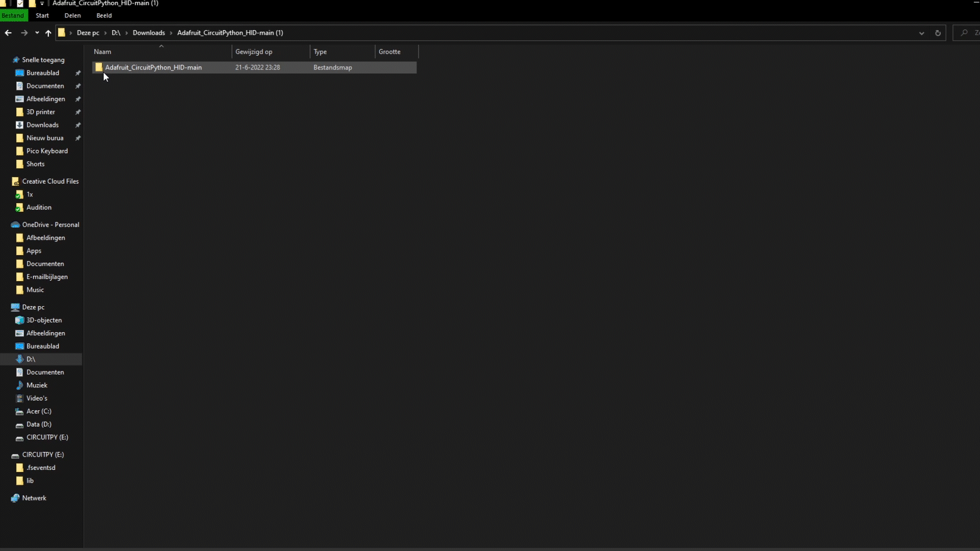Select the Adafruit_CircuitPython_HID-main folder

click(x=153, y=67)
